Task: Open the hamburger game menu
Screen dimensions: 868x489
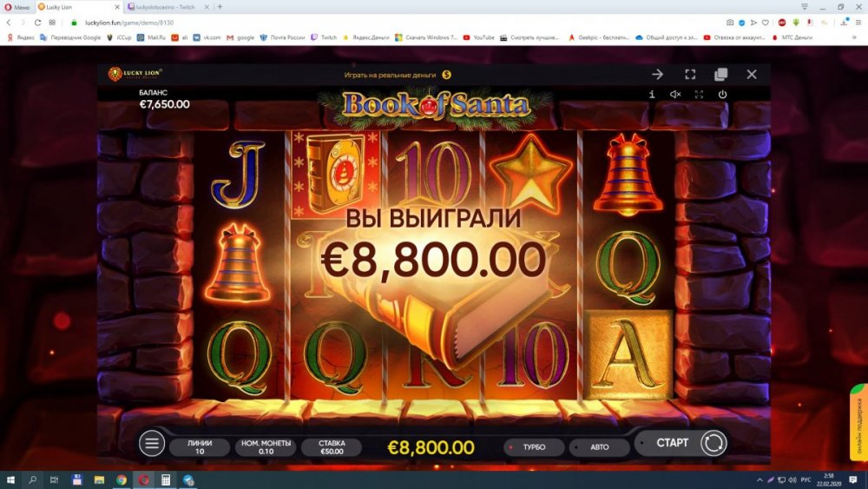Action: (152, 443)
